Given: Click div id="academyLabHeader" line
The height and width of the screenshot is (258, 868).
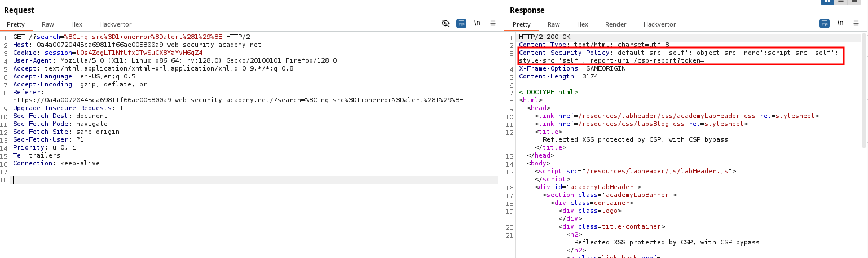Looking at the screenshot, I should [588, 187].
